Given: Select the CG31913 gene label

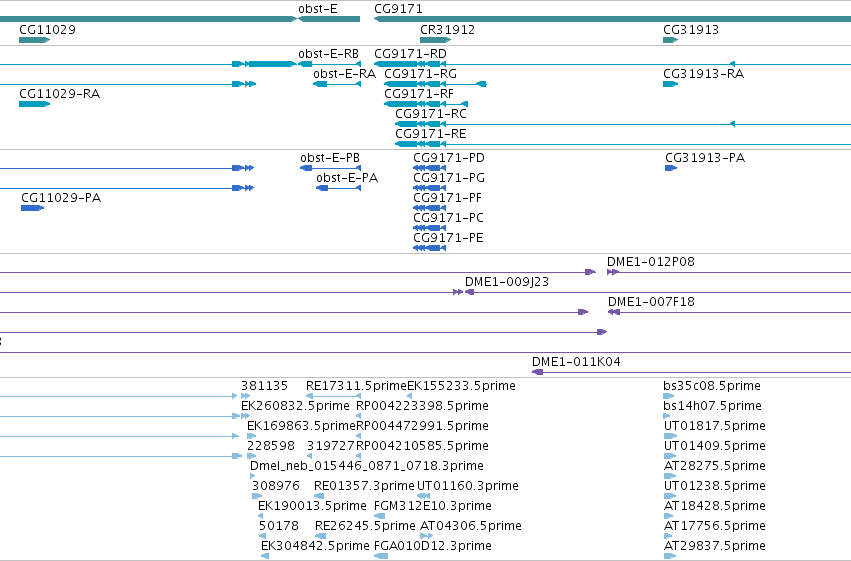Looking at the screenshot, I should 691,30.
